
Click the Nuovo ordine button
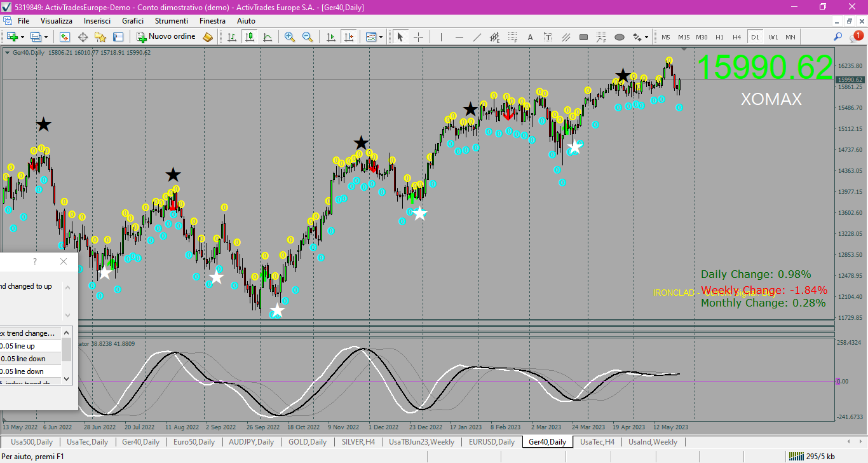(166, 37)
